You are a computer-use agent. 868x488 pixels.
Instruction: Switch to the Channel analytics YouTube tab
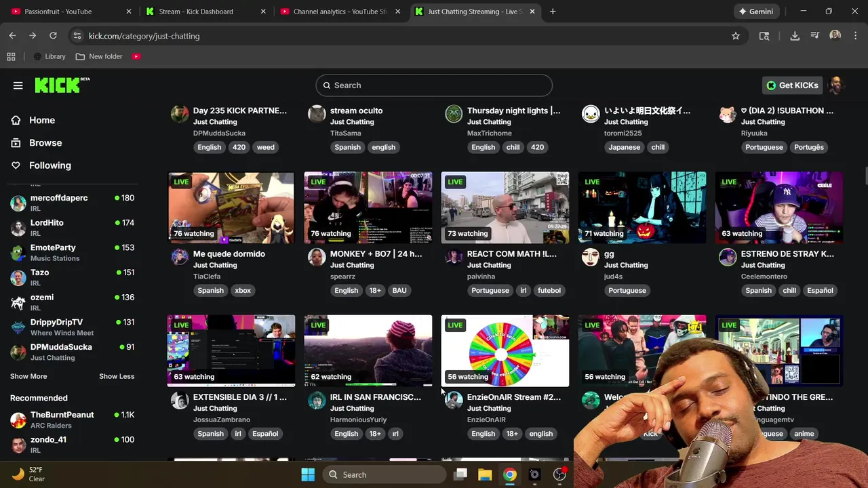click(x=339, y=12)
